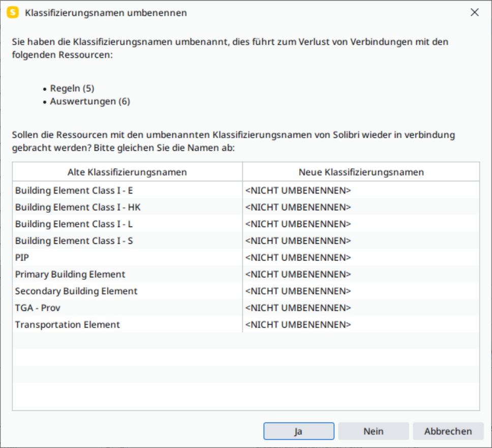
Task: Click the Regeln (5) list entry
Action: pos(72,88)
